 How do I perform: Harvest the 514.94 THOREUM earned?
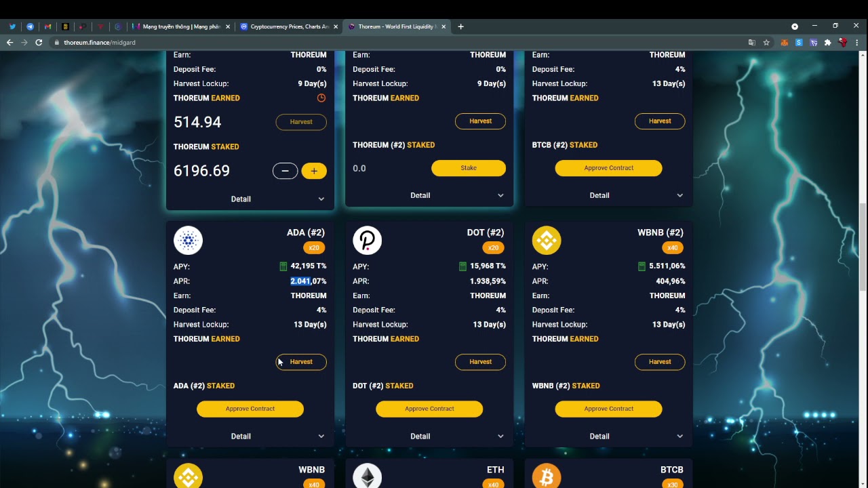(x=301, y=122)
